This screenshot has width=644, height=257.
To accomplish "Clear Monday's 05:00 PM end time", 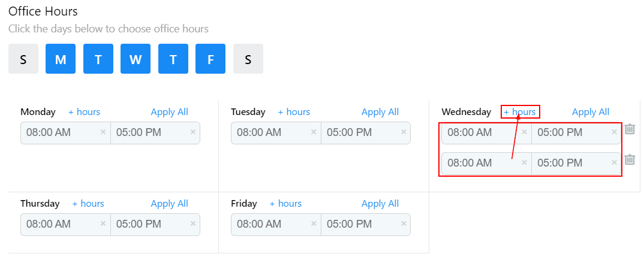I will 192,132.
